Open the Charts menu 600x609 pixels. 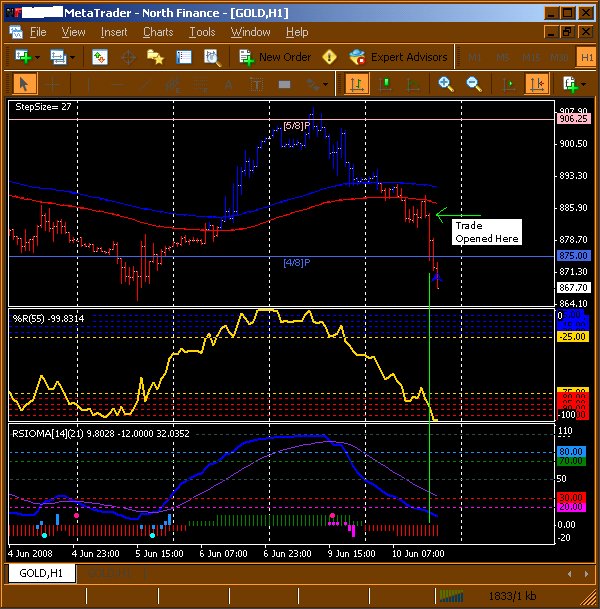(158, 32)
